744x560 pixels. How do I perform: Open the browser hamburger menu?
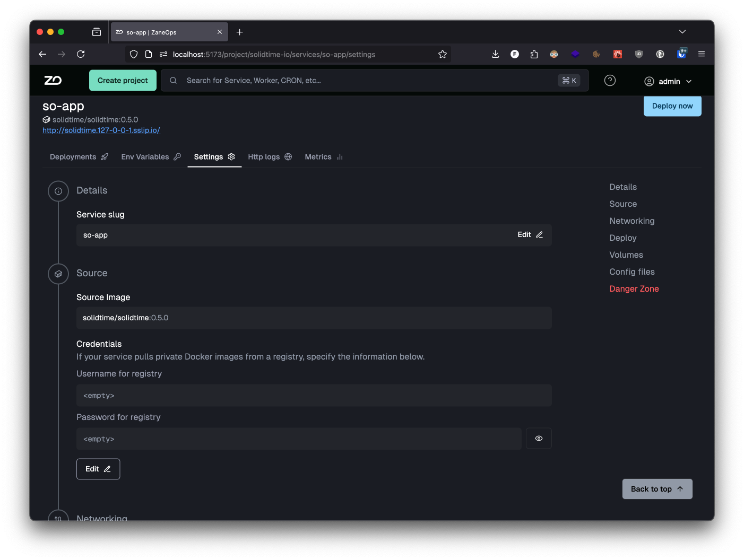click(x=702, y=54)
